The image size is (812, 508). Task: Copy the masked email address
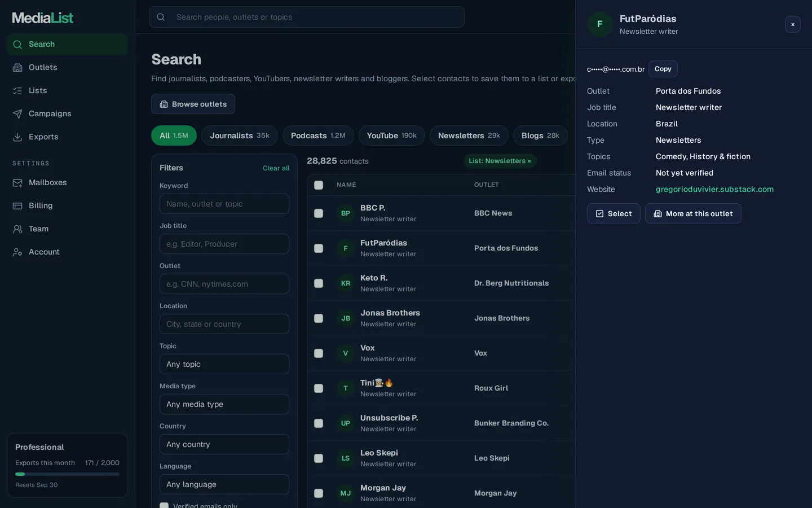663,69
